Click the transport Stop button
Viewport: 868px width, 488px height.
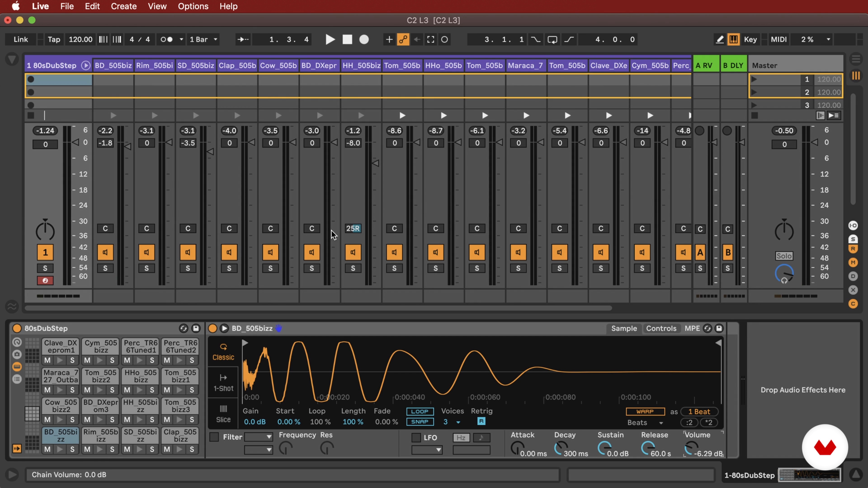347,39
